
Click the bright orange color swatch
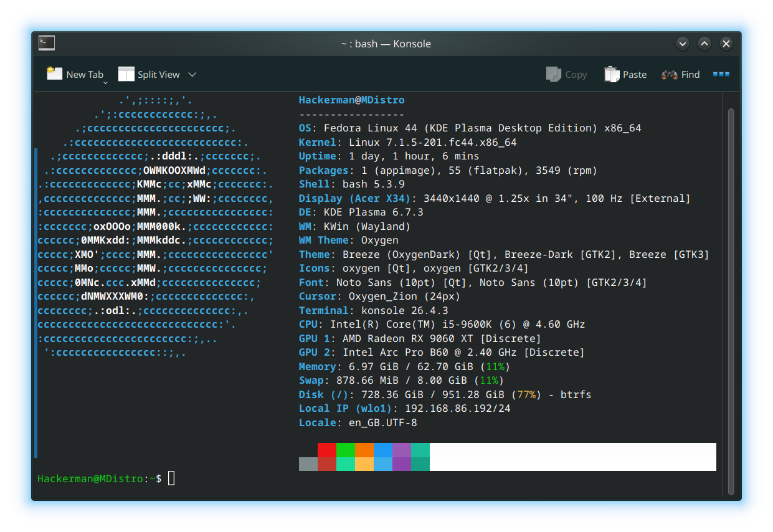364,450
